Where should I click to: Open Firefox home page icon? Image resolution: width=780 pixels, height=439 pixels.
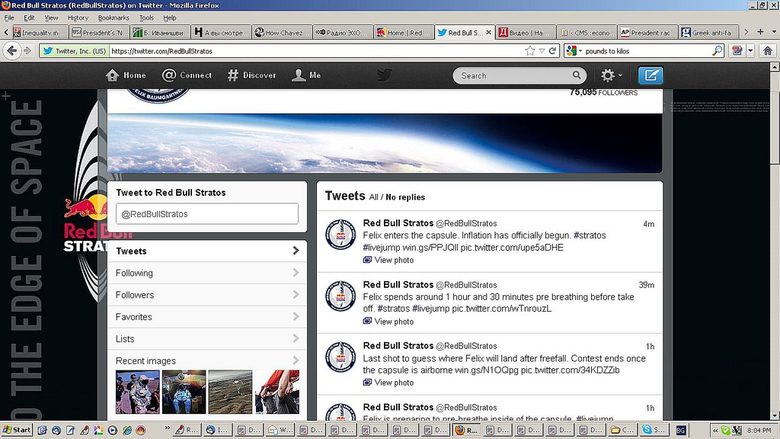(768, 51)
